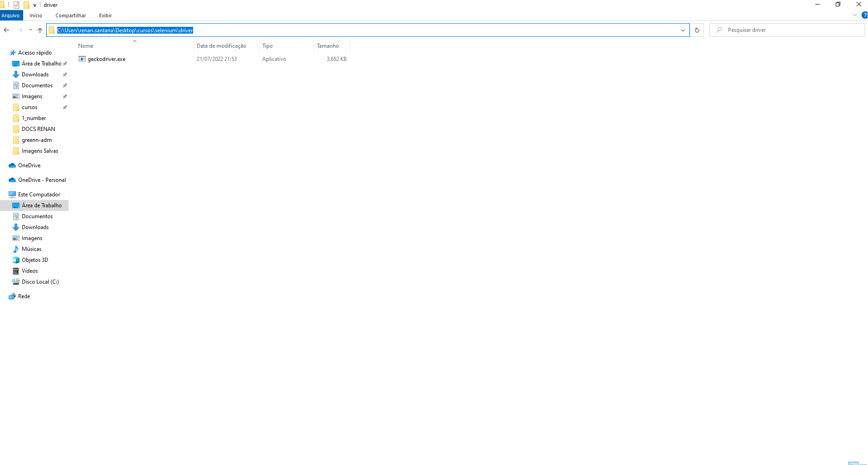The width and height of the screenshot is (868, 465).
Task: Open help with the question mark icon
Action: point(864,15)
